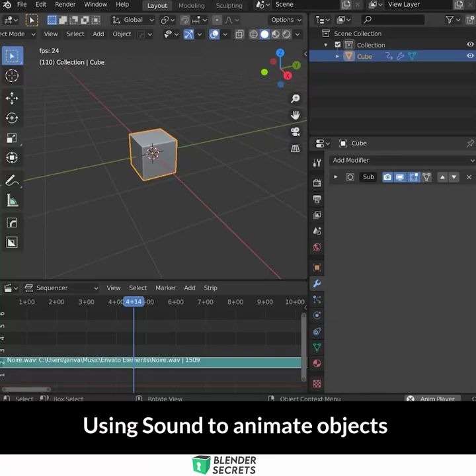Click the Options button in viewport header
This screenshot has width=476, height=476.
[x=286, y=20]
